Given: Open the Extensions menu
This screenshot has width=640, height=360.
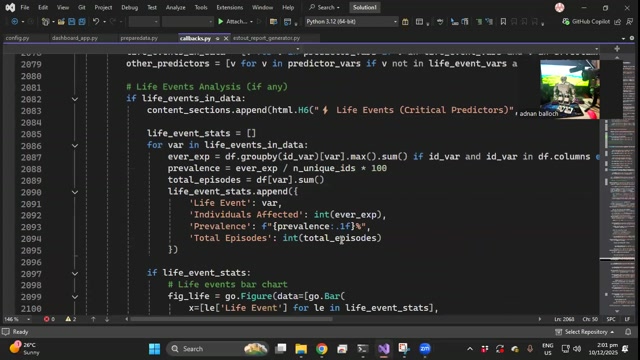Looking at the screenshot, I should click(229, 7).
